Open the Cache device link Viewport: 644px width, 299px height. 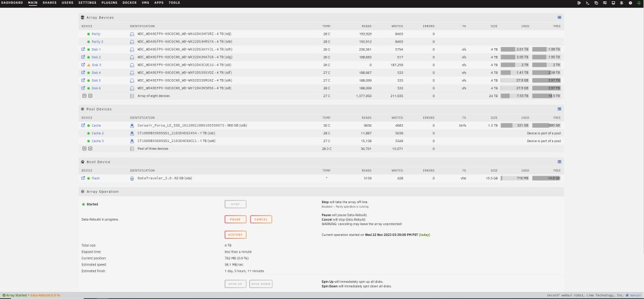tap(96, 125)
